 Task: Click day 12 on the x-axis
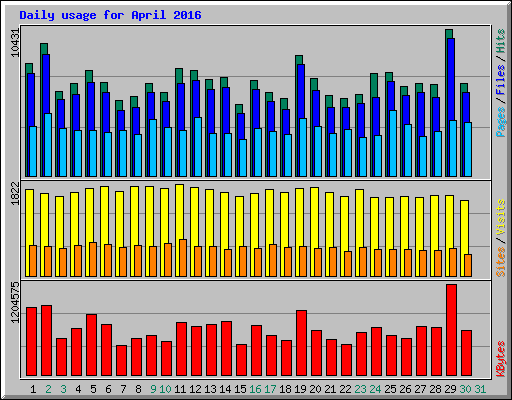click(x=195, y=389)
